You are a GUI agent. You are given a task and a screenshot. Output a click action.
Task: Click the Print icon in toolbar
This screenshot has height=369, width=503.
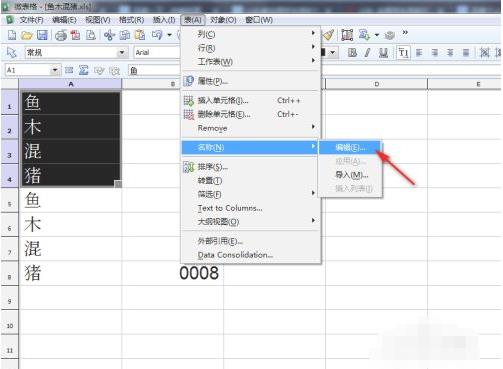click(x=61, y=35)
